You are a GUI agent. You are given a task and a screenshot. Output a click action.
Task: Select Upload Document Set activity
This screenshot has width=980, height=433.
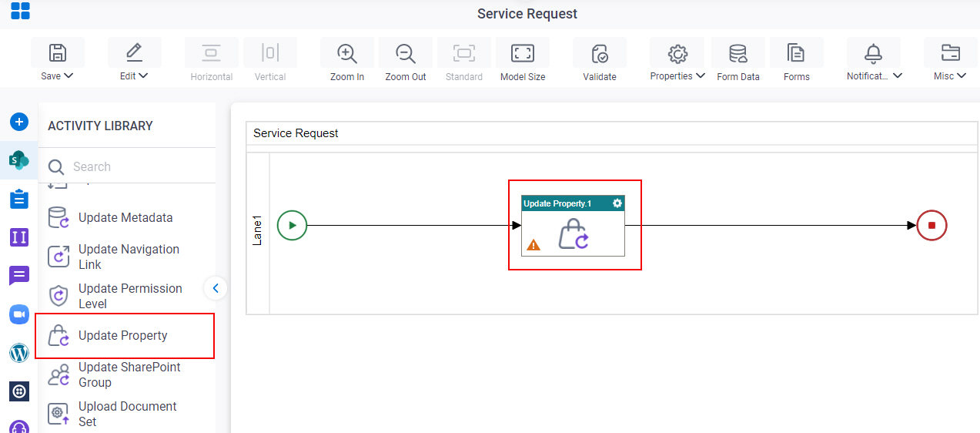click(127, 414)
